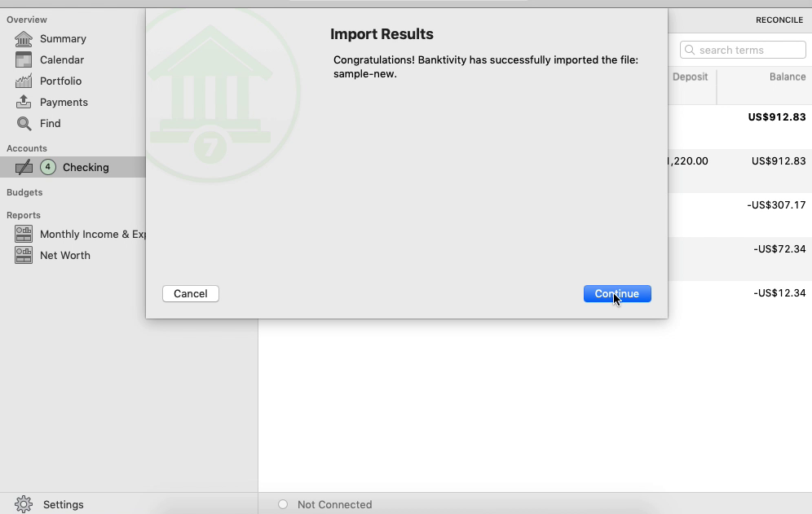Click Continue in the Import Results dialog
Screen dimensions: 812x514
617,293
